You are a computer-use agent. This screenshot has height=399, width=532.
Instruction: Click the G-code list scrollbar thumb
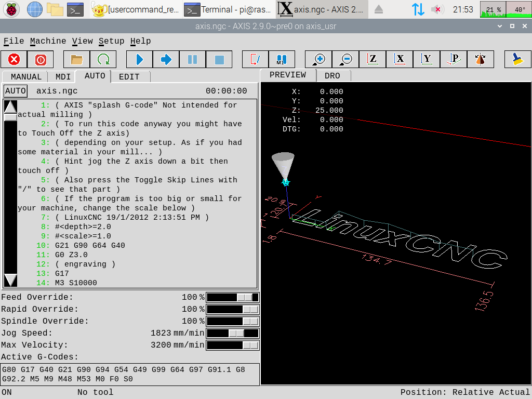(10, 117)
